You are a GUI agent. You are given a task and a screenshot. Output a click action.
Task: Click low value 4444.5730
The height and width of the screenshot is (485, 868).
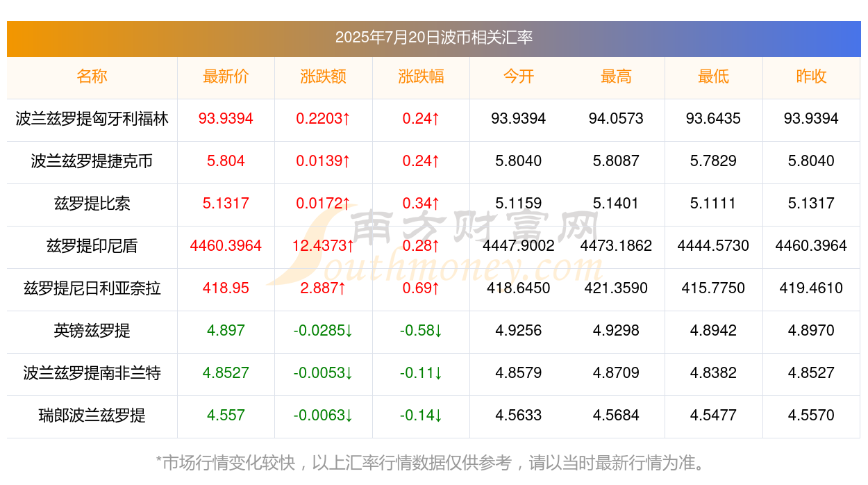pos(714,246)
